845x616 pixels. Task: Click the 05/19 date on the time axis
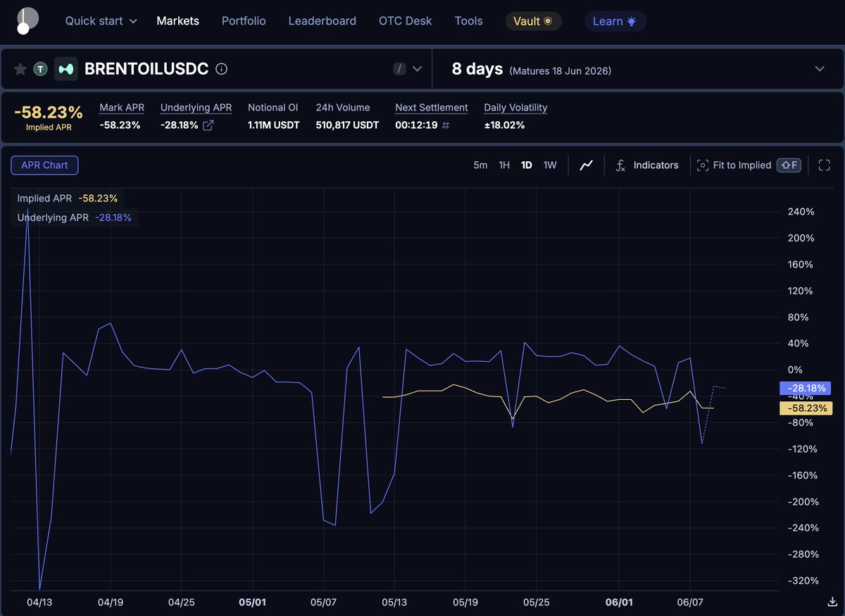pos(465,602)
